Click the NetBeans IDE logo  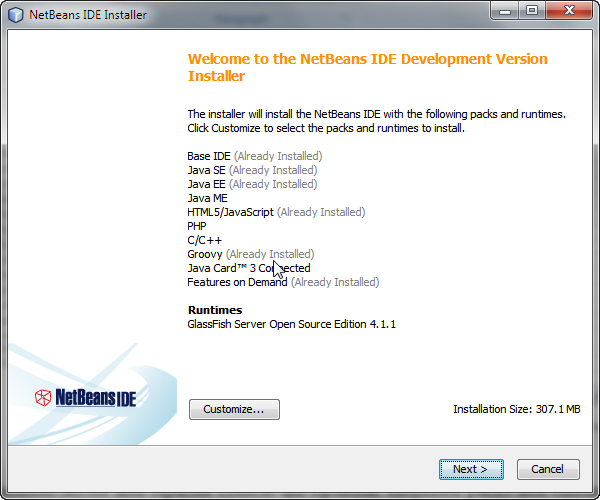[x=85, y=398]
